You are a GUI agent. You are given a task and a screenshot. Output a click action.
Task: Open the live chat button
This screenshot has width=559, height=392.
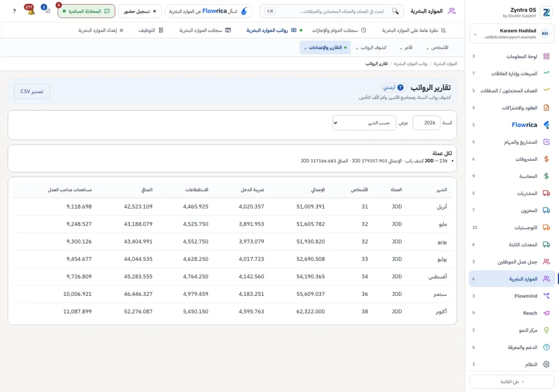tap(86, 11)
